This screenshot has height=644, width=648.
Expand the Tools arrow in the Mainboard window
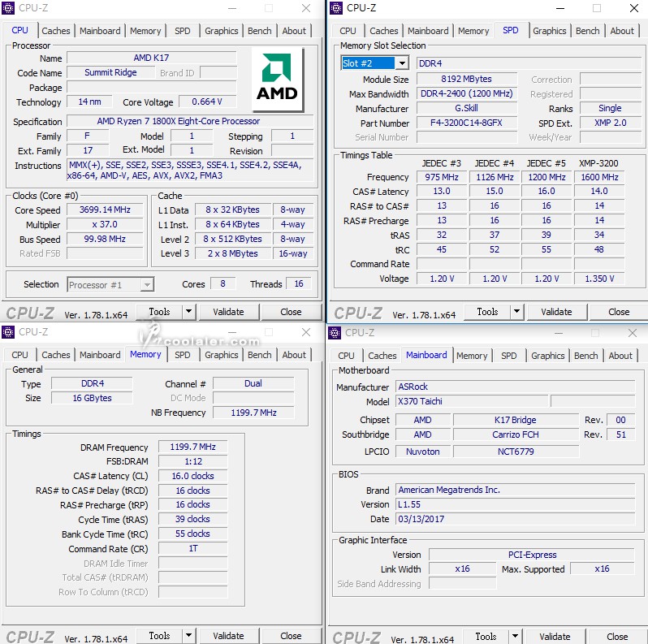pyautogui.click(x=515, y=636)
